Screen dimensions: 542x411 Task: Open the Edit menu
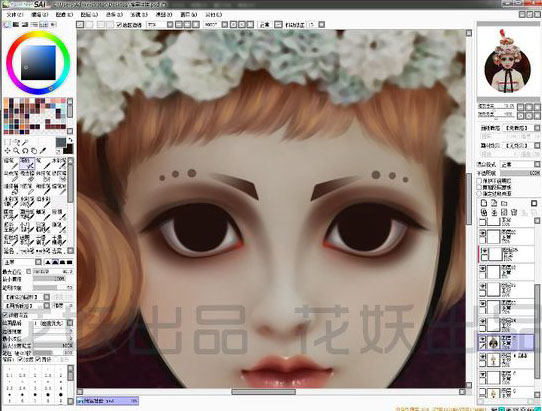(x=39, y=15)
